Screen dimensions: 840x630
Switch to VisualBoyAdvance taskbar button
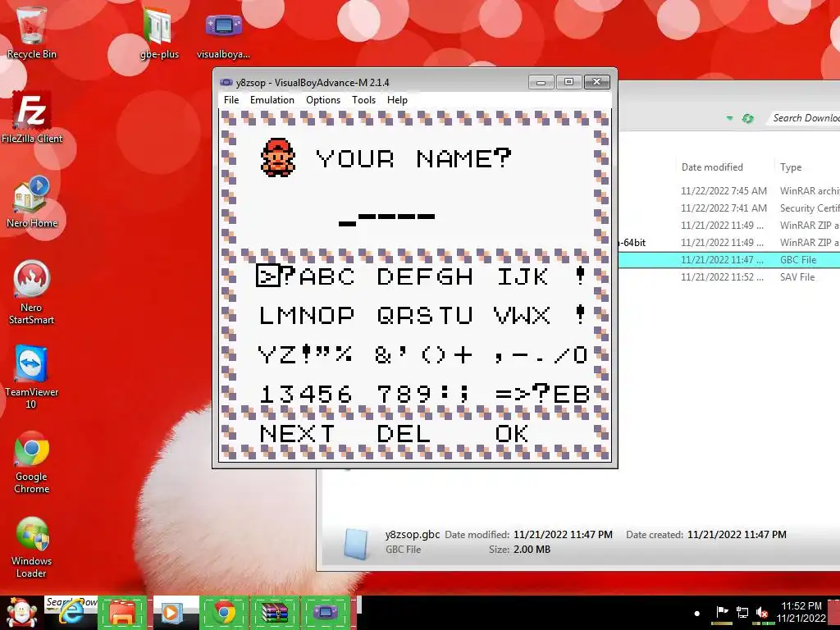325,612
